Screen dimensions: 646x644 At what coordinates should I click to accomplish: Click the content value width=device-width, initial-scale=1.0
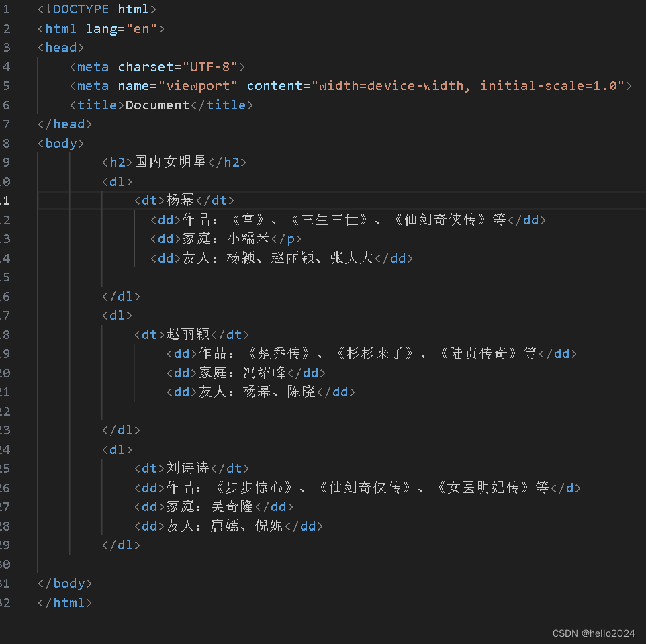(468, 86)
